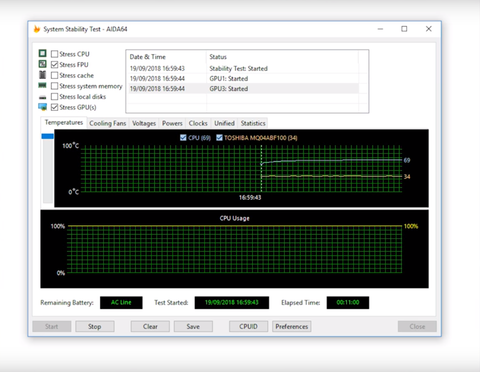This screenshot has width=480, height=372.
Task: Enable the Stress cache checkbox
Action: (x=54, y=75)
